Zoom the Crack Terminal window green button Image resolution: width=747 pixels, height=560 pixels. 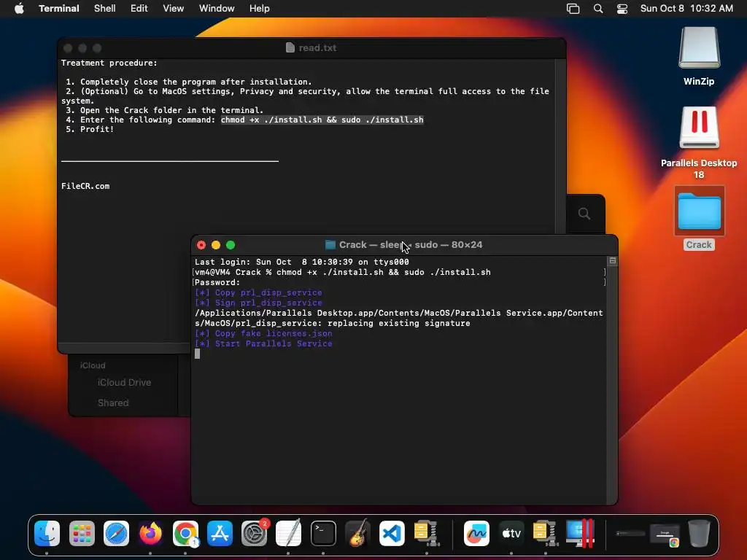click(231, 245)
